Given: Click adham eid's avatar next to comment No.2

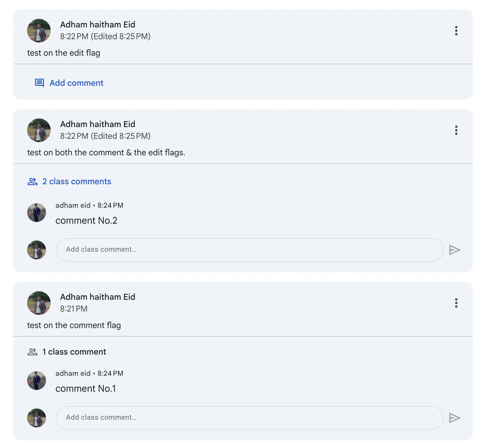Looking at the screenshot, I should pyautogui.click(x=37, y=212).
